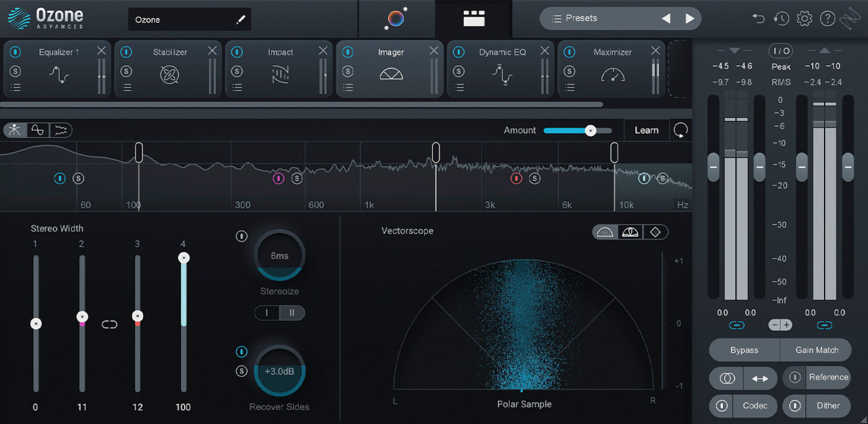
Task: Open the Ozone settings gear icon
Action: tap(805, 19)
